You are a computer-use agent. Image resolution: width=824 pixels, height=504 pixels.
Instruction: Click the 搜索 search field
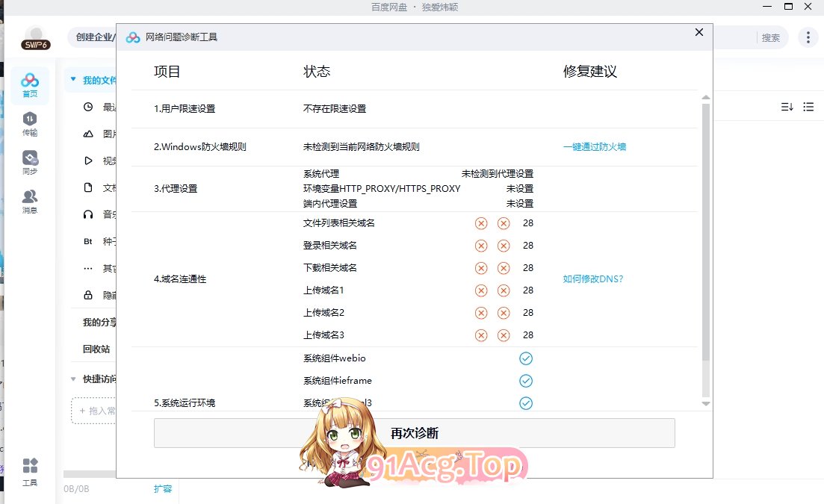point(769,37)
